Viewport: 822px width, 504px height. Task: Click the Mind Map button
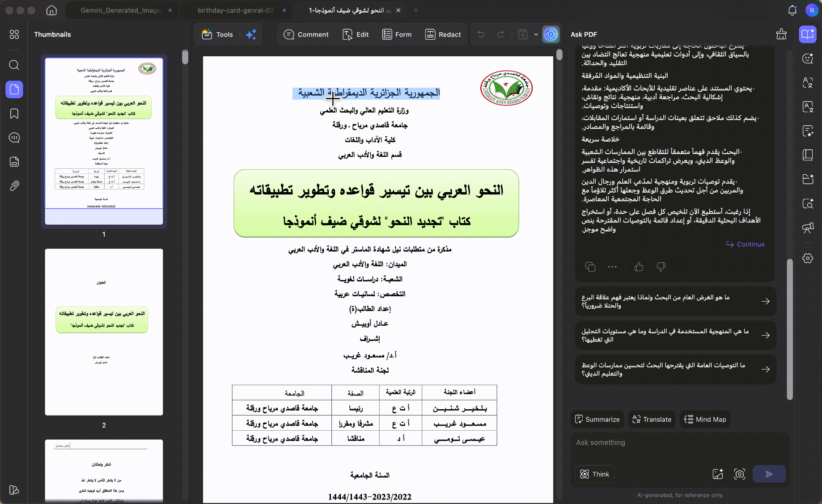[705, 419]
